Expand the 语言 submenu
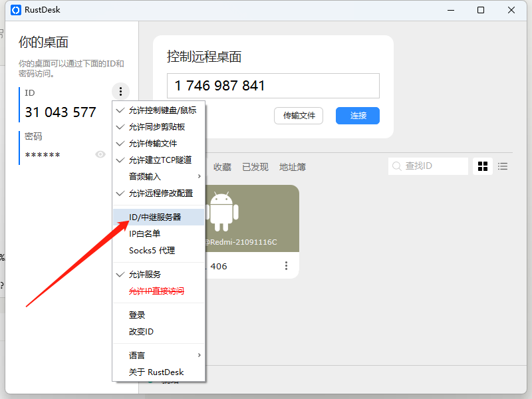 (x=159, y=355)
